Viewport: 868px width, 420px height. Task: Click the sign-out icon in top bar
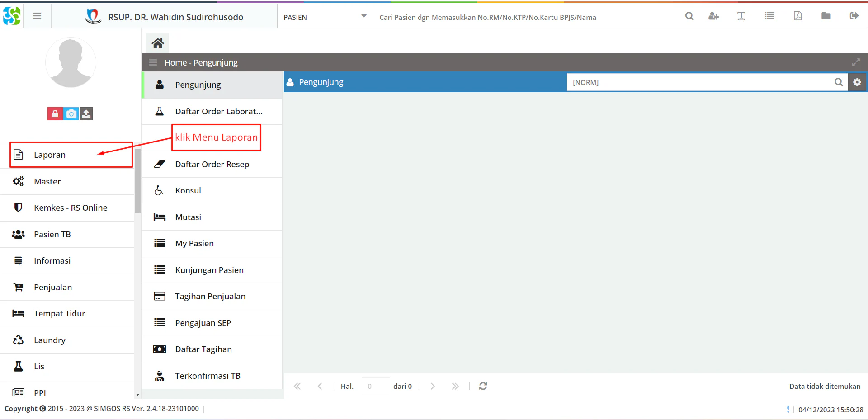[x=854, y=16]
